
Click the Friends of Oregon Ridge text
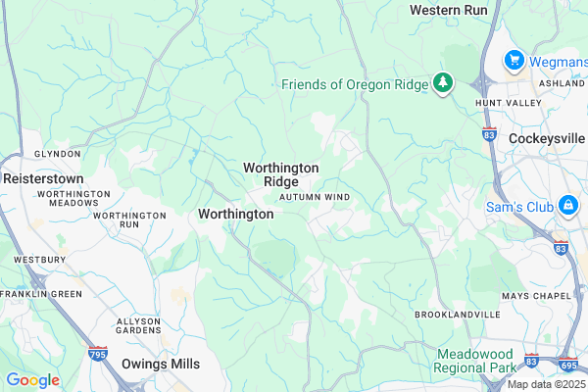(355, 85)
